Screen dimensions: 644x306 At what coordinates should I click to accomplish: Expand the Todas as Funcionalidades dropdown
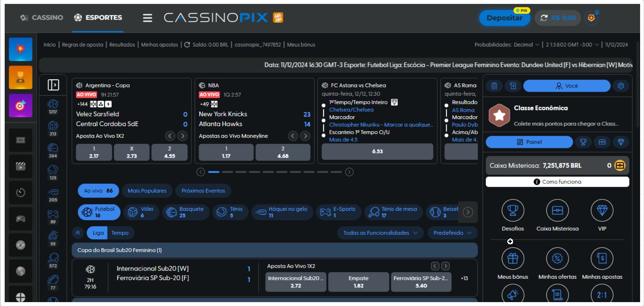(380, 233)
